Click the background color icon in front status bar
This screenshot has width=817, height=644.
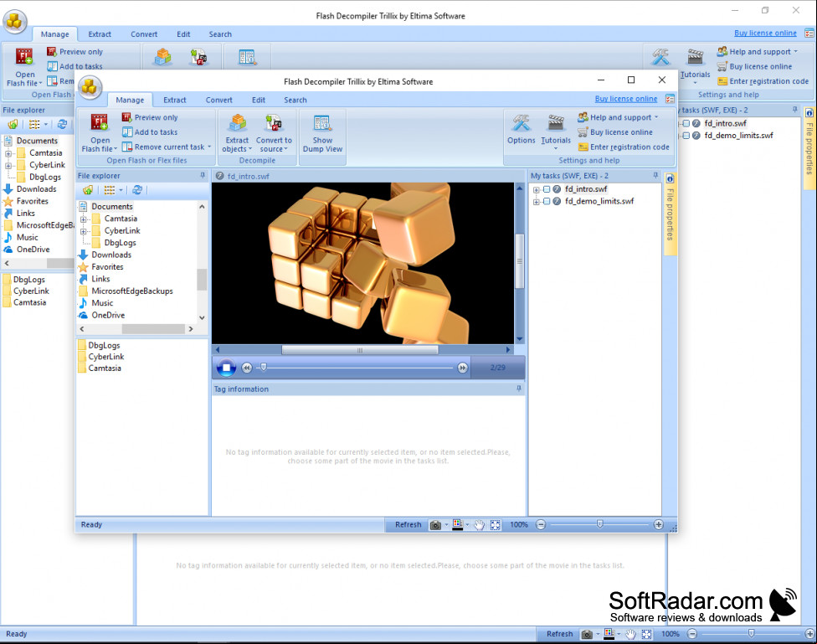458,524
